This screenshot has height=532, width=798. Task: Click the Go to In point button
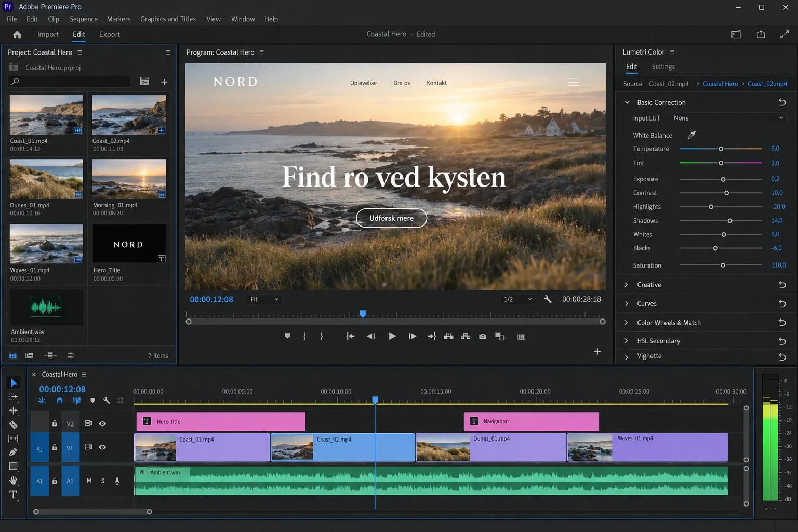click(350, 337)
